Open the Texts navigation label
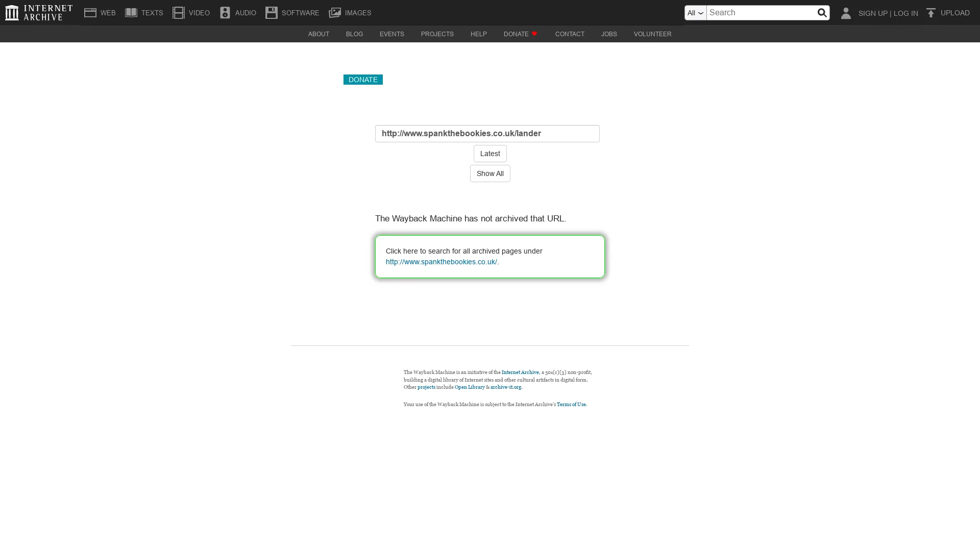Screen dimensions: 980x551 (152, 13)
